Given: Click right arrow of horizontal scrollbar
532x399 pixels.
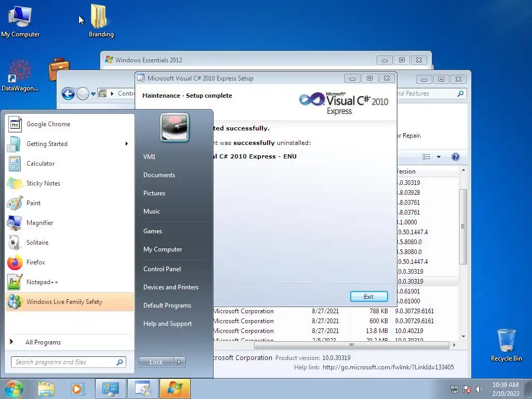Looking at the screenshot, I should (454, 345).
